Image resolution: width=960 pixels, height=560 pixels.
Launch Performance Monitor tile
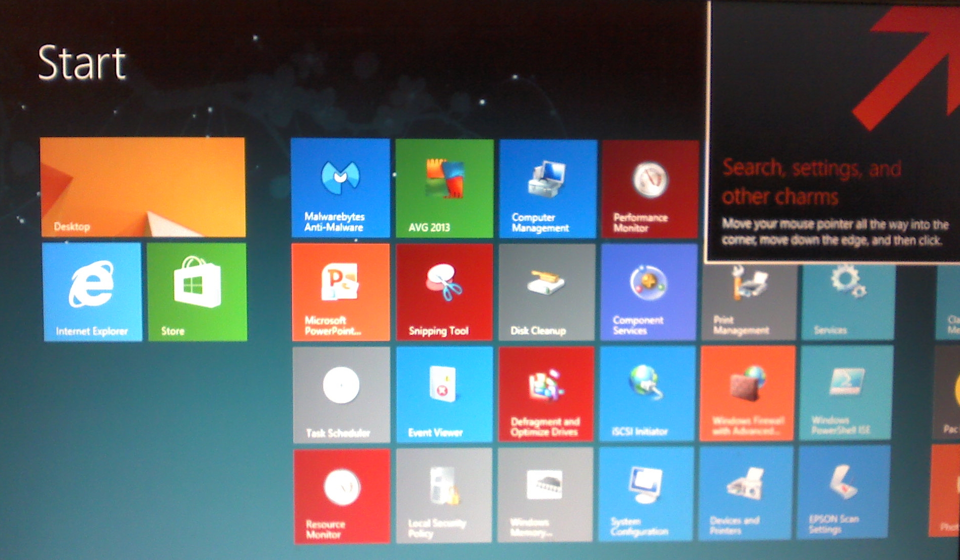tap(650, 189)
